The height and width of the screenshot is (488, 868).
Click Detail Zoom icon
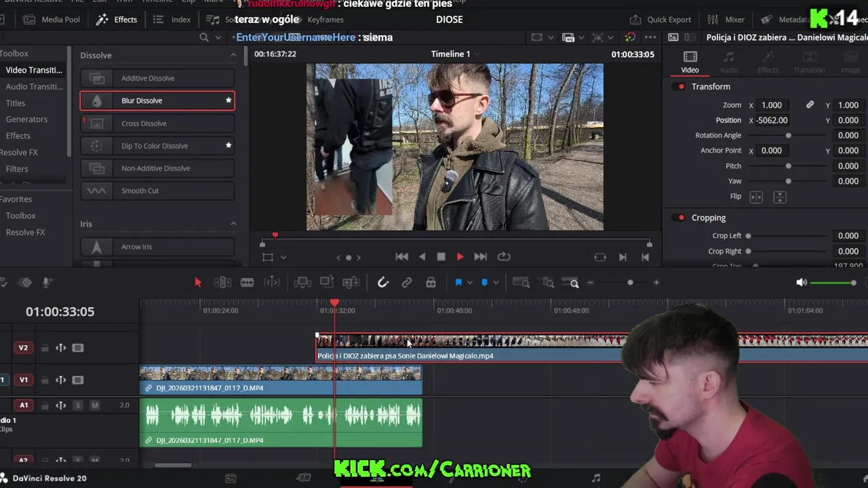tap(548, 283)
